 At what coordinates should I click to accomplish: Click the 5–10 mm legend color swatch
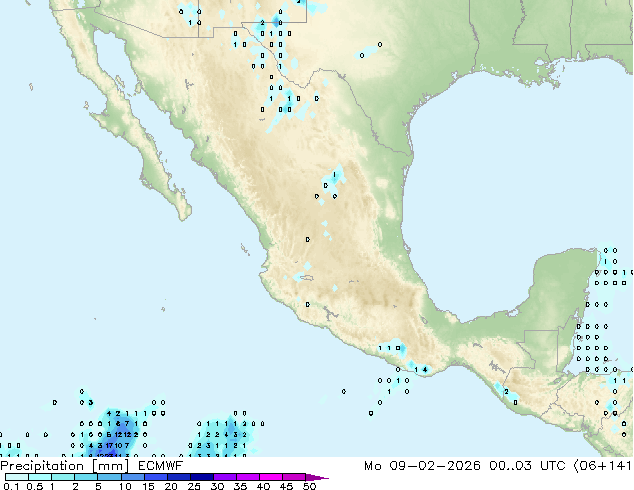pos(109,477)
